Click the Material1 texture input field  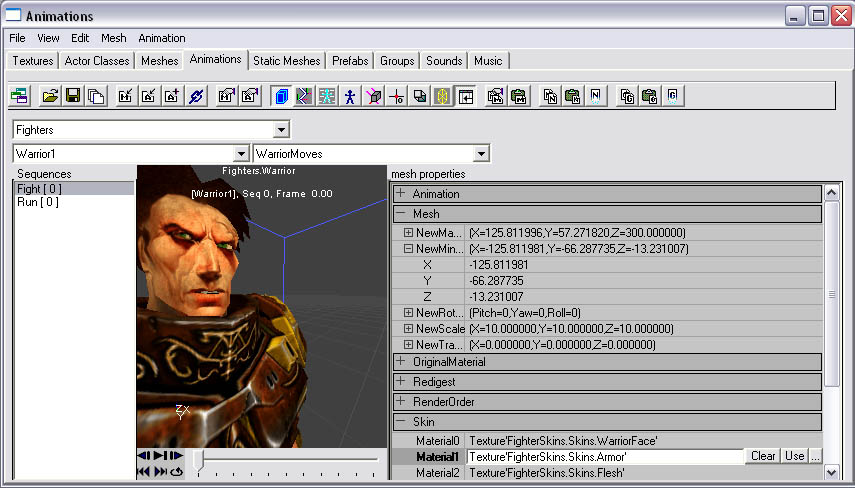605,456
